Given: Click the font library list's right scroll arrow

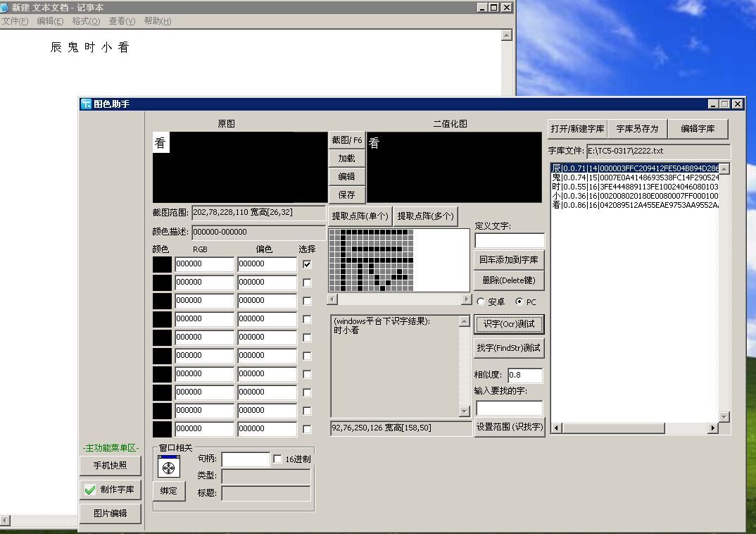Looking at the screenshot, I should 712,428.
